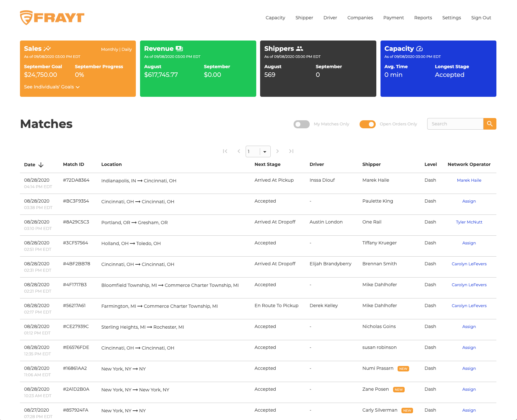517x420 pixels.
Task: Open the page number dropdown
Action: pos(265,151)
